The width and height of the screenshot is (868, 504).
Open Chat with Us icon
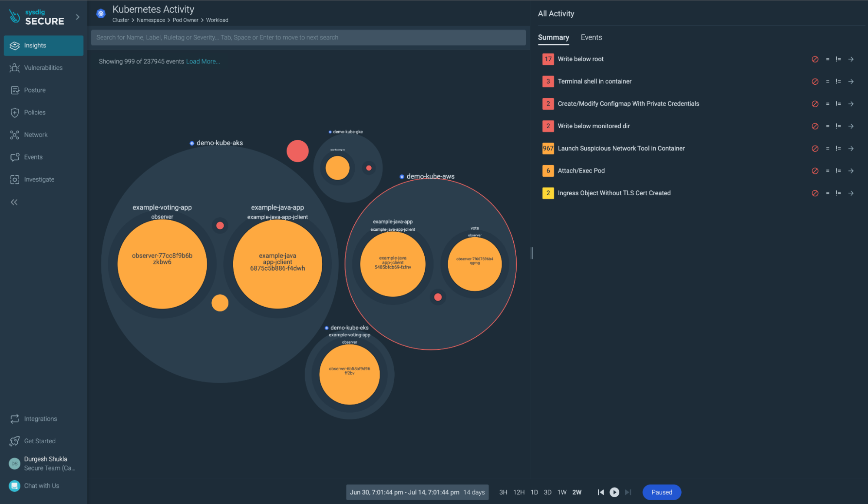pos(15,486)
